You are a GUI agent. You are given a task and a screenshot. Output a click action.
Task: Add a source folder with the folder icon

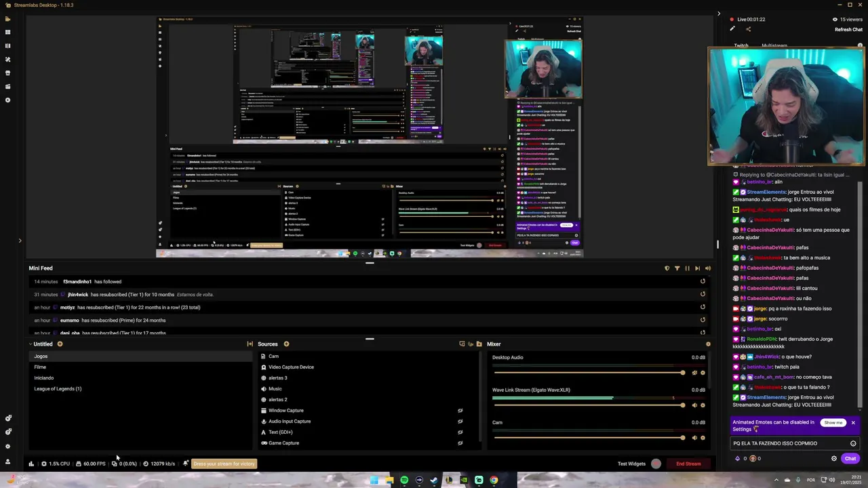click(x=479, y=344)
